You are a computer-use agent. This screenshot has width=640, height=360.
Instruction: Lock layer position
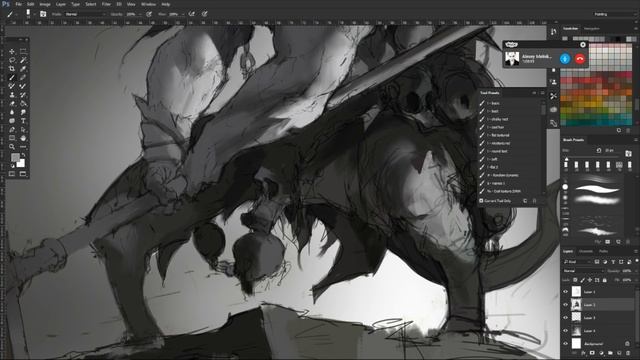(x=590, y=280)
